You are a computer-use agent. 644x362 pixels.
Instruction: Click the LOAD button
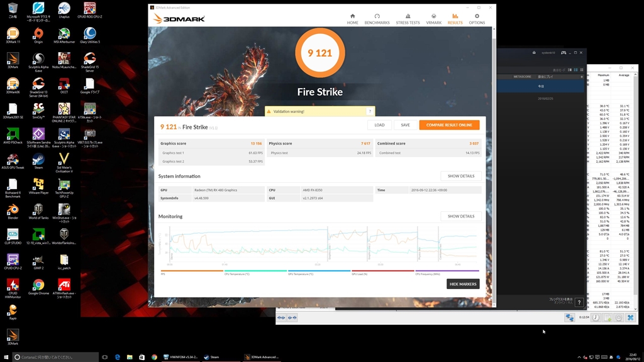click(x=379, y=125)
